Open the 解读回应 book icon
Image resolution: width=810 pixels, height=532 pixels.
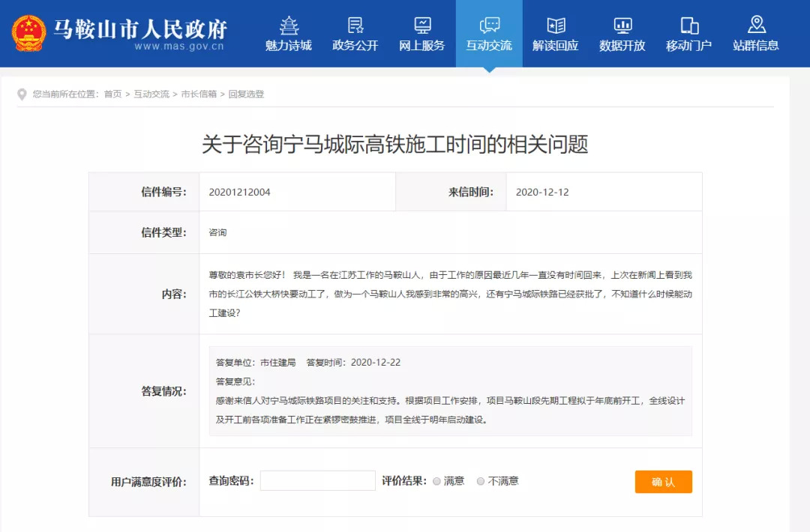pyautogui.click(x=556, y=25)
